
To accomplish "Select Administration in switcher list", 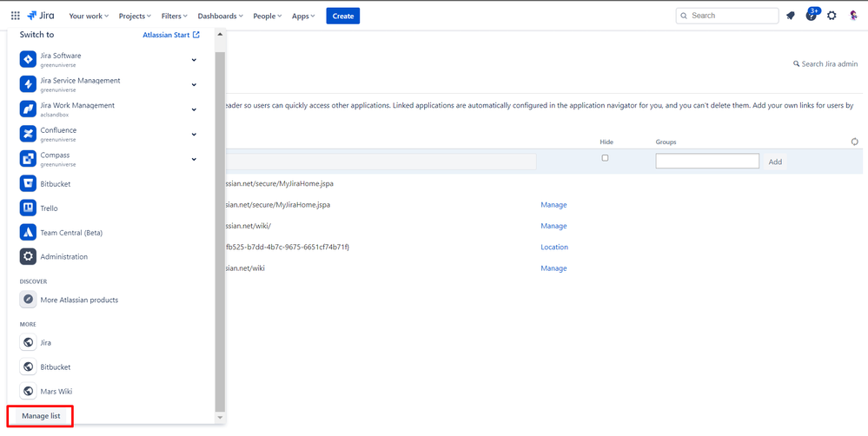I will (x=63, y=257).
